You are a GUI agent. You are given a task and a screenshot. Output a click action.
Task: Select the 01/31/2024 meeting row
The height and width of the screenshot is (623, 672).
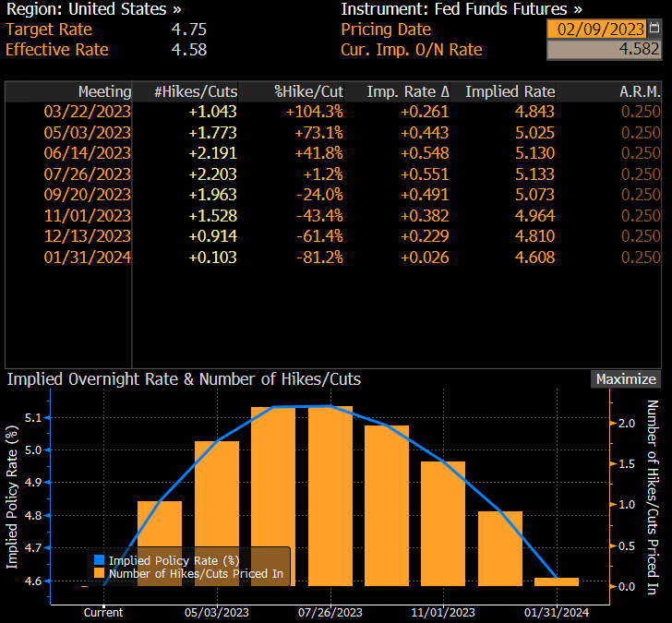tap(88, 257)
